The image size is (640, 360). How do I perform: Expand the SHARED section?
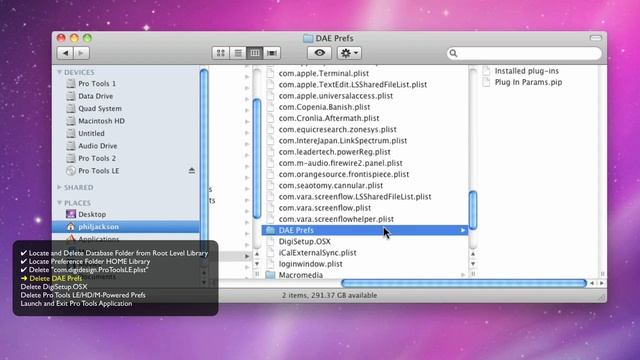tap(60, 187)
